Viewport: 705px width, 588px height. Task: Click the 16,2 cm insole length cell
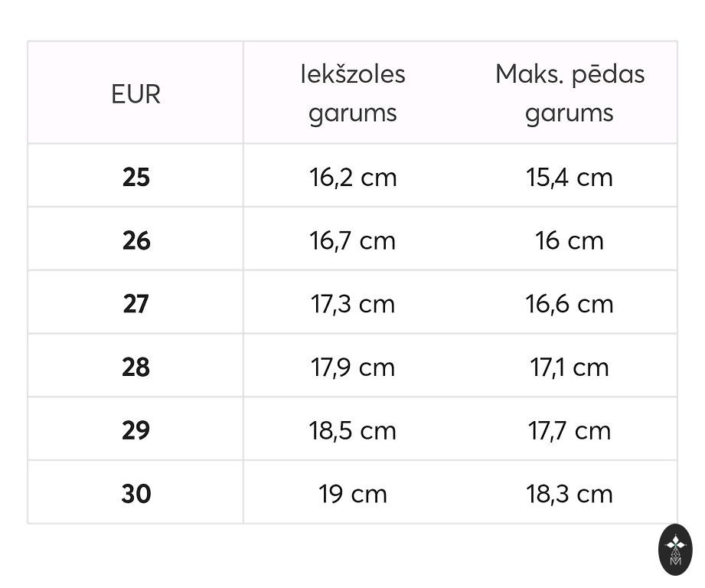[x=353, y=178]
